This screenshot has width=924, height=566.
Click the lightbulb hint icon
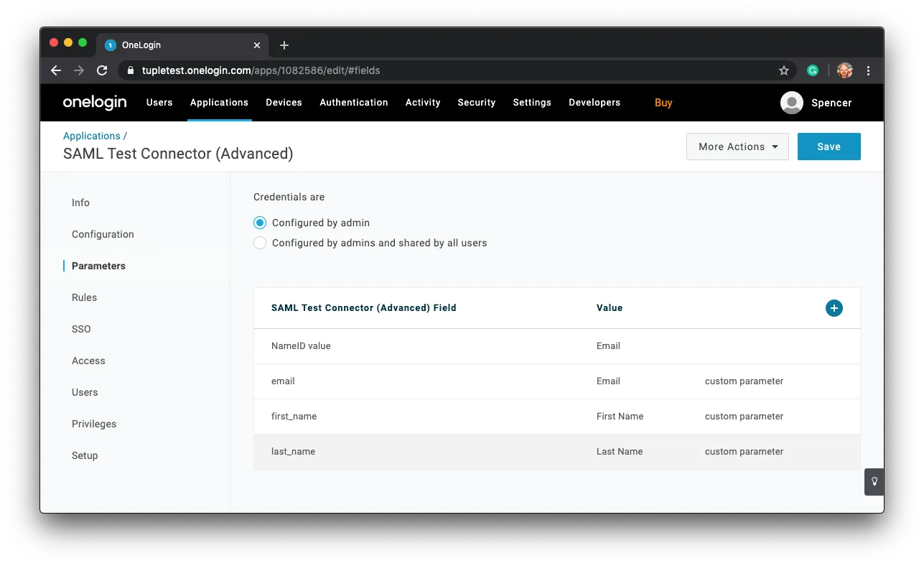tap(874, 481)
